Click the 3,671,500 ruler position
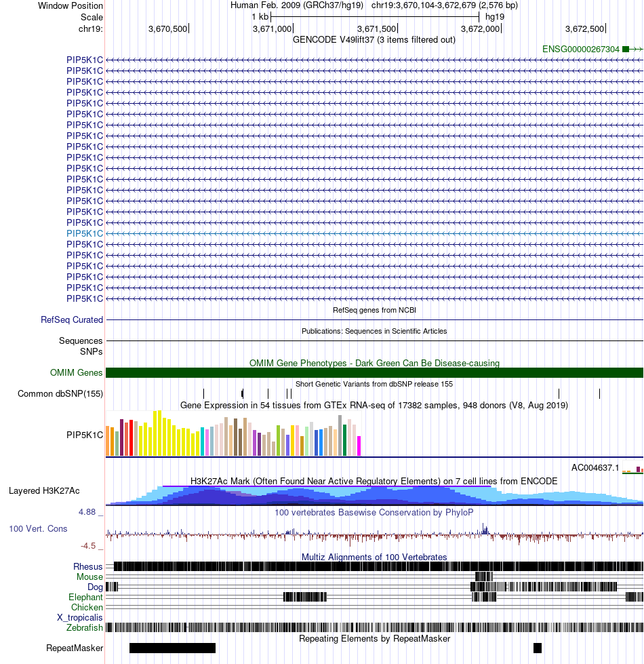 tap(377, 28)
